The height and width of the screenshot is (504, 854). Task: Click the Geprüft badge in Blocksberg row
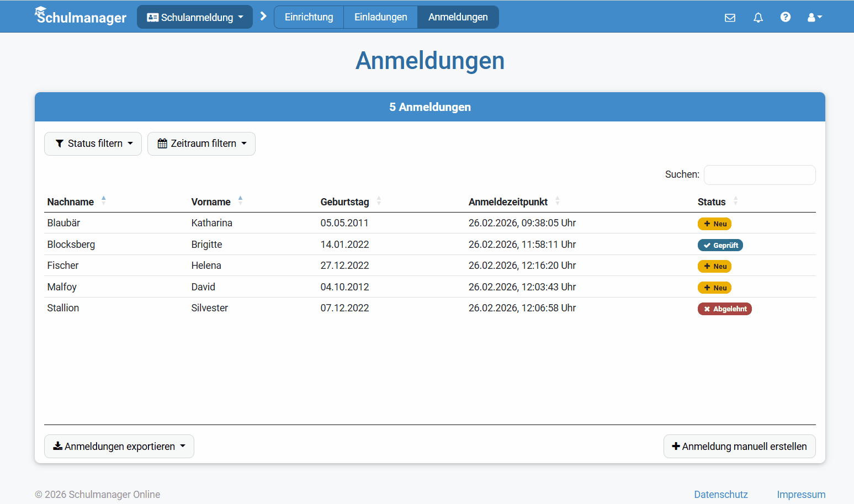[x=720, y=245]
